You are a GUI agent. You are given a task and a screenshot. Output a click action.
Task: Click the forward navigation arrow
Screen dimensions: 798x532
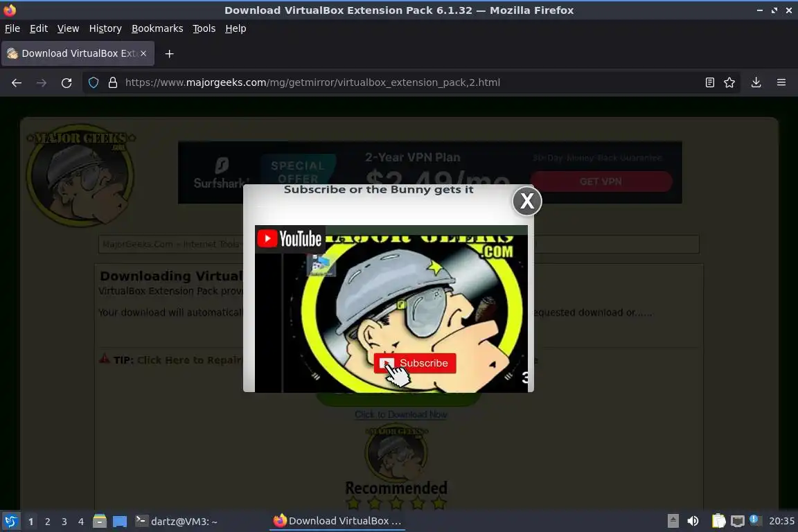click(x=42, y=82)
